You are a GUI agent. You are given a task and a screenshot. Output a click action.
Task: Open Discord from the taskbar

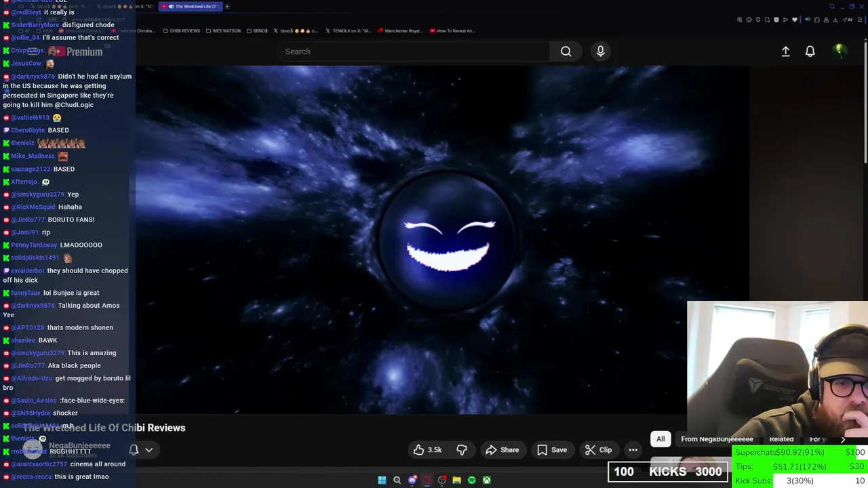412,480
